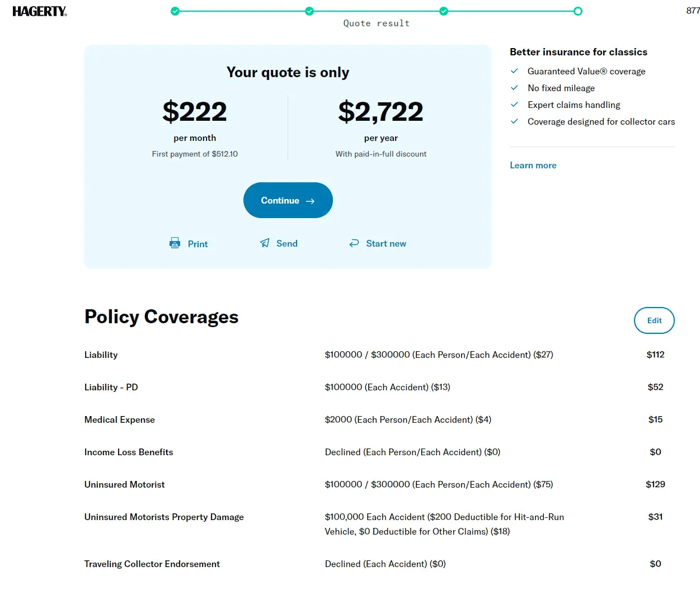Edit the Policy Coverages
The width and height of the screenshot is (700, 609).
pyautogui.click(x=654, y=320)
